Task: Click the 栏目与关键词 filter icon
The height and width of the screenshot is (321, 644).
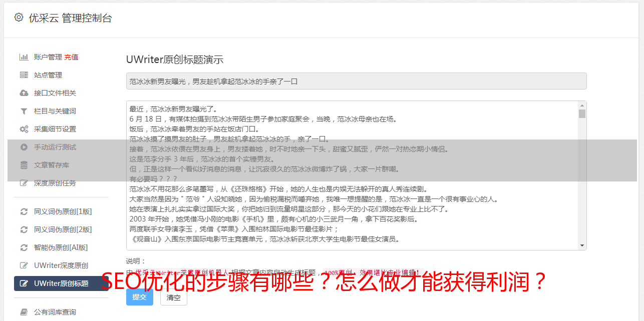Action: point(24,111)
